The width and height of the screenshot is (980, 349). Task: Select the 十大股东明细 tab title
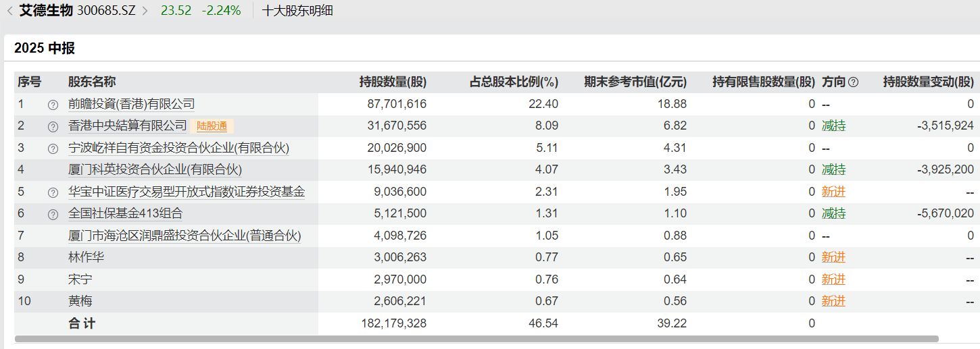tap(297, 11)
